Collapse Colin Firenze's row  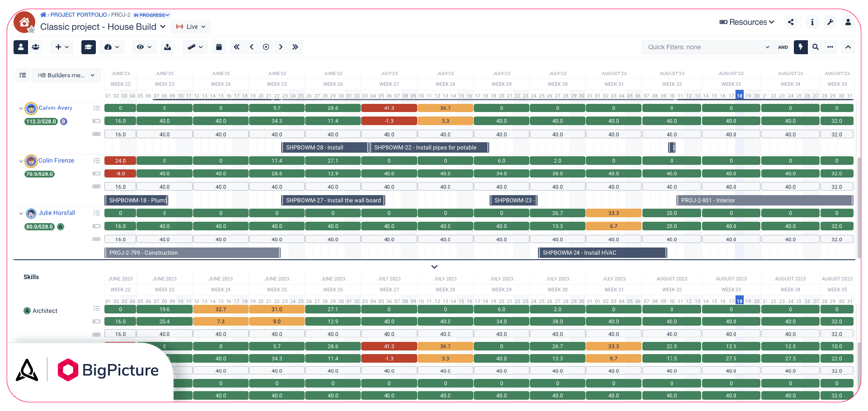pyautogui.click(x=21, y=161)
